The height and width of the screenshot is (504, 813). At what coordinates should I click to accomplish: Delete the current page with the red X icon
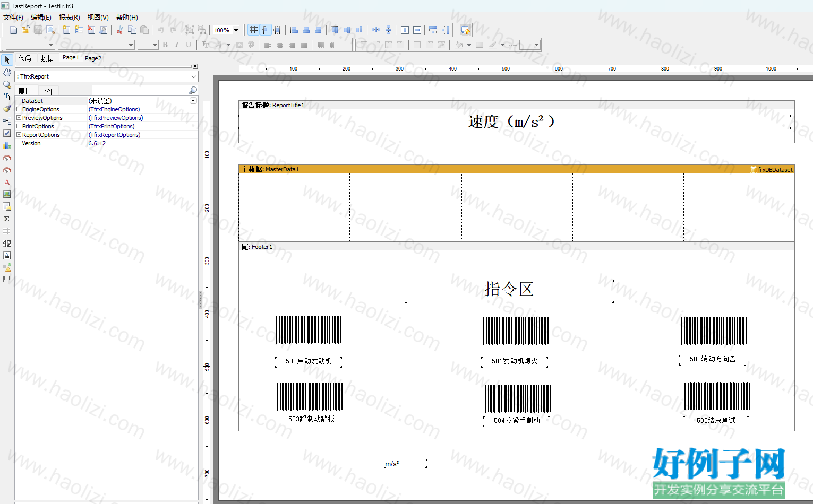coord(91,30)
